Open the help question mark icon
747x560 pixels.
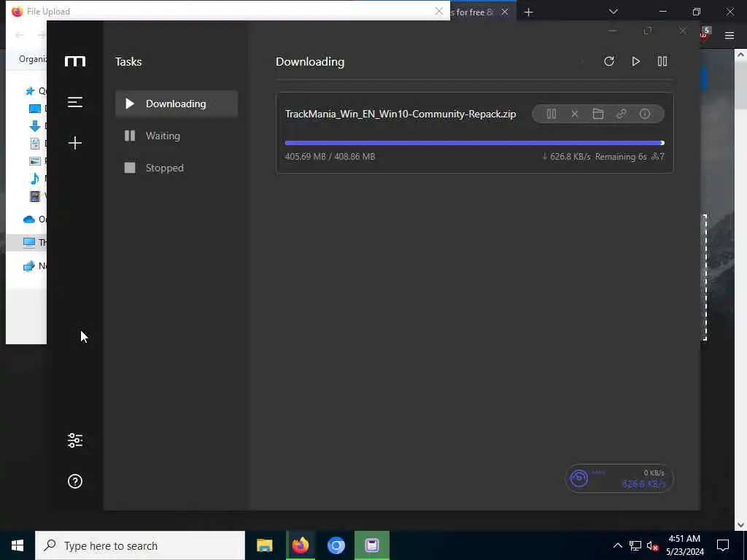tap(75, 481)
